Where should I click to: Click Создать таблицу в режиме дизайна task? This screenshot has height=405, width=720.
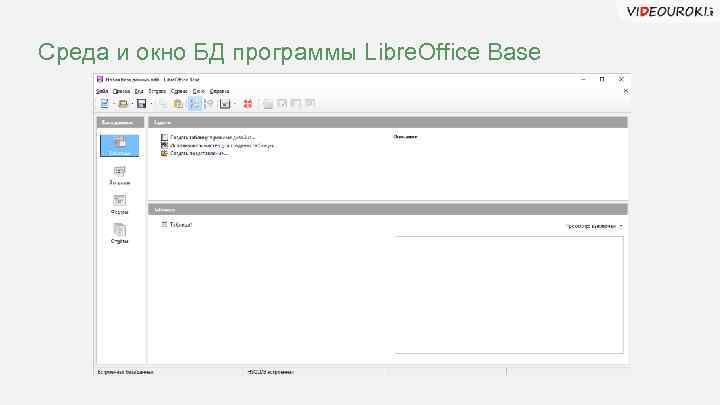[x=208, y=137]
